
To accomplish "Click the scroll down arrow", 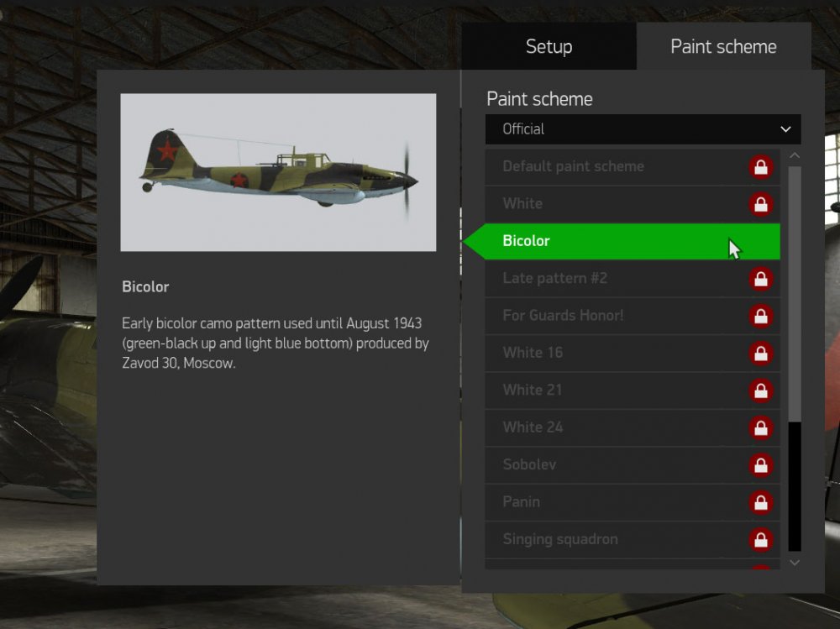I will [795, 563].
